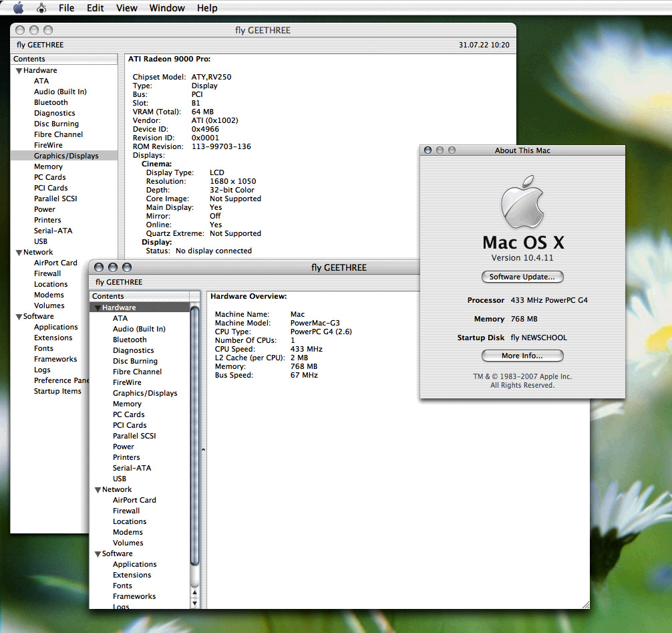Select Memory in the front window
This screenshot has height=633, width=672.
pos(127,404)
